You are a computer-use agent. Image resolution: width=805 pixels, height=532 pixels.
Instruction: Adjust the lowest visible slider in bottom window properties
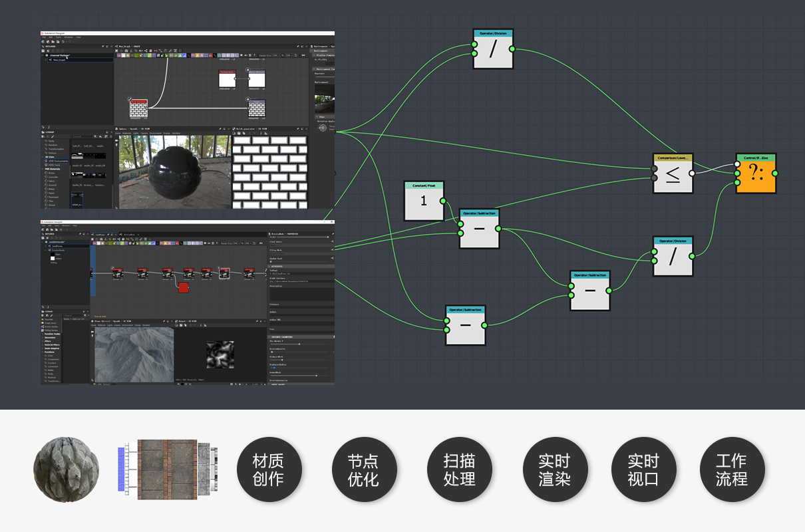tap(299, 375)
